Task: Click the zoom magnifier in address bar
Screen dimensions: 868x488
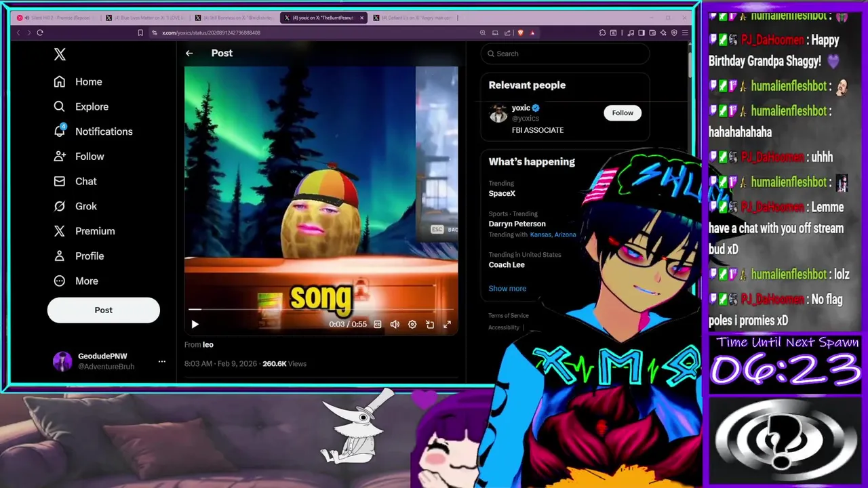Action: click(x=483, y=33)
